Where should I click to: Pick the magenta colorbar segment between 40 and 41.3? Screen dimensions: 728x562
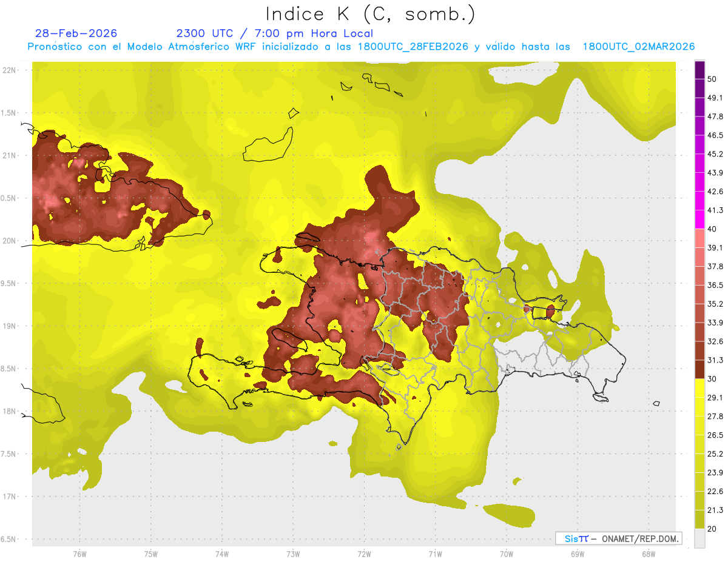[x=699, y=219]
